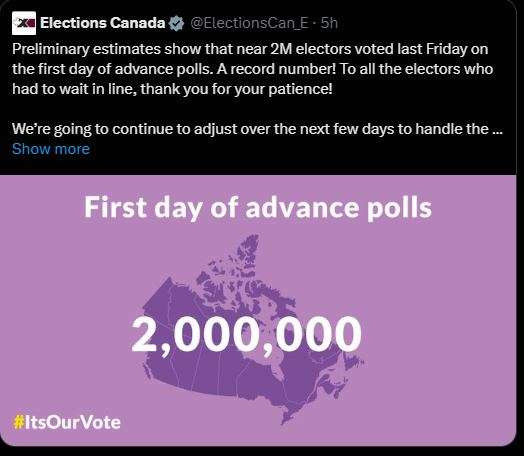
Task: Click the verified badge beside Elections Canada
Action: (x=176, y=23)
